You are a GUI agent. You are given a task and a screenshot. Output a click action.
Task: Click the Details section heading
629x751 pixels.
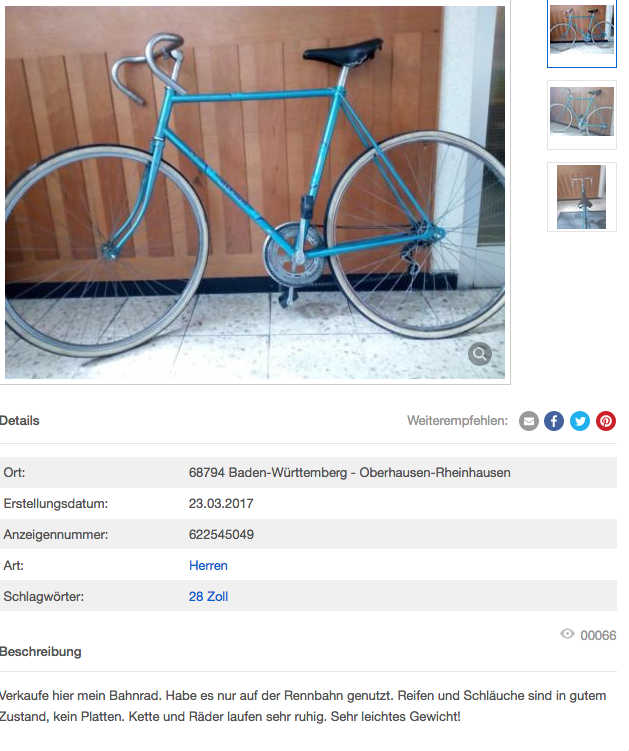click(x=19, y=421)
